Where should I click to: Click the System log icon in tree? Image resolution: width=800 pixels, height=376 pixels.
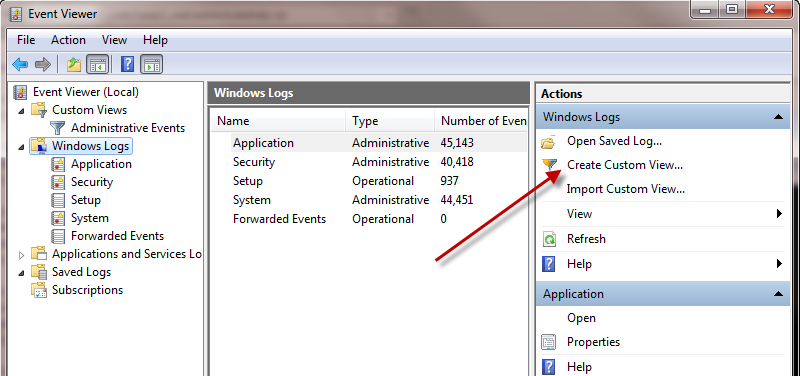point(58,218)
